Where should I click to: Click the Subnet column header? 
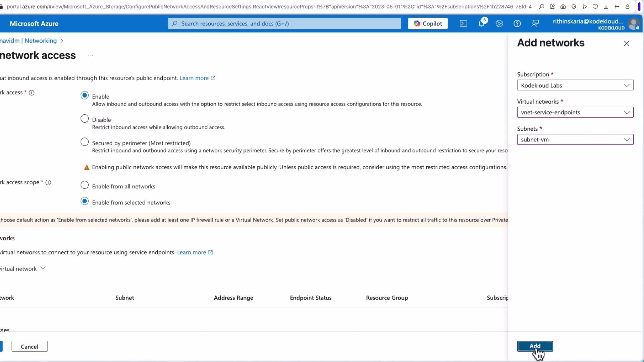(125, 298)
